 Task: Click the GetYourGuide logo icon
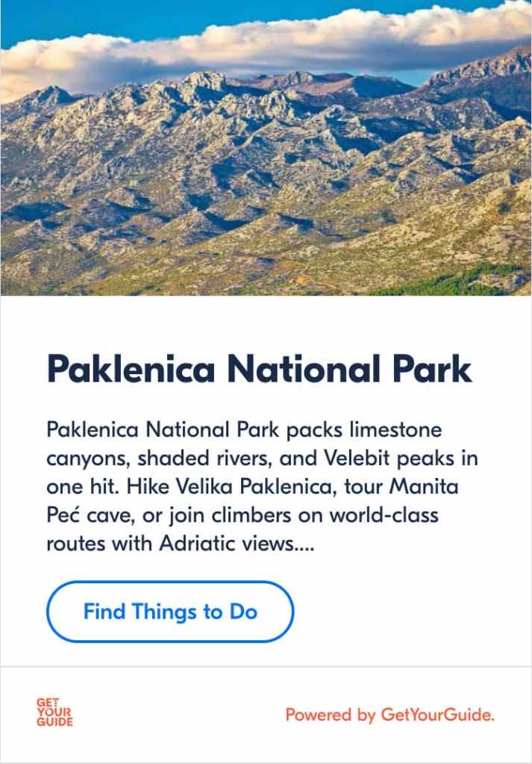tap(54, 713)
